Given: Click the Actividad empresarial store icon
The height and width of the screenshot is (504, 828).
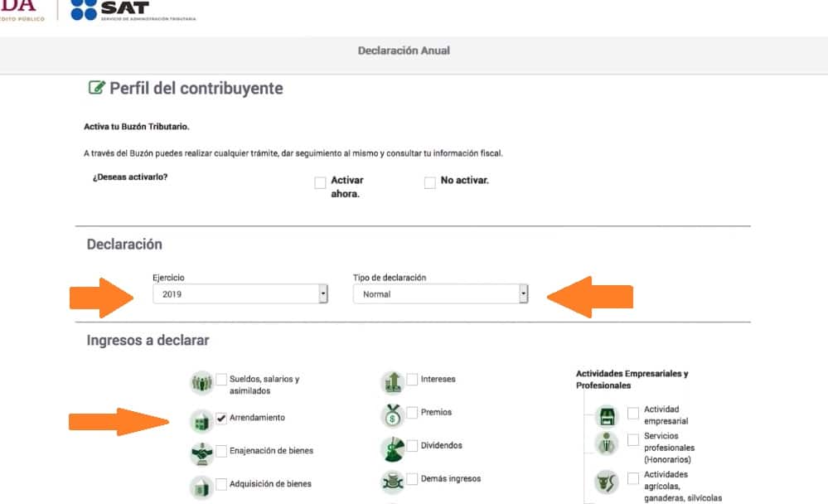Looking at the screenshot, I should (608, 415).
